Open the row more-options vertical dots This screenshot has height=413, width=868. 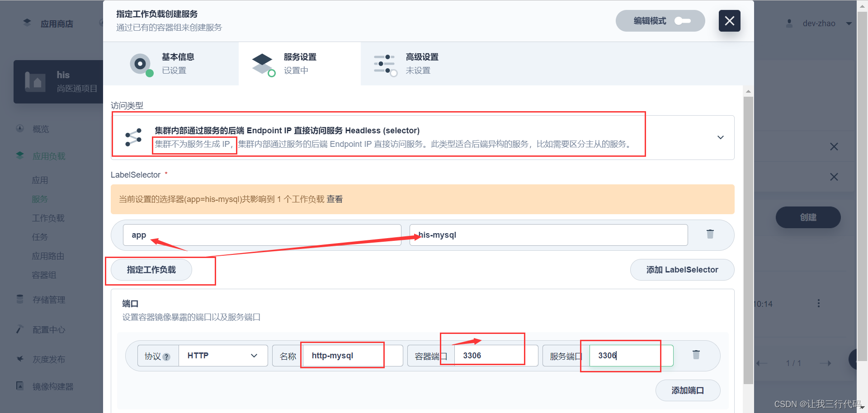(819, 304)
